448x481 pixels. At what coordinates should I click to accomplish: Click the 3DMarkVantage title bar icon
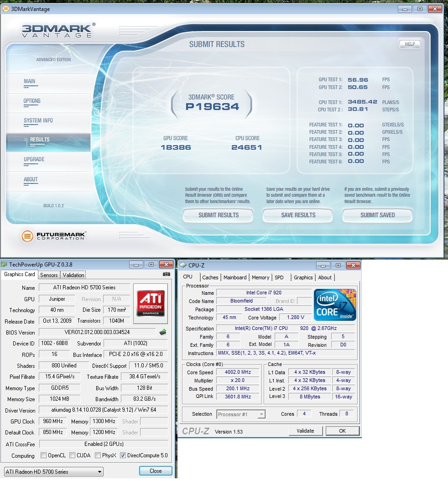[5, 9]
